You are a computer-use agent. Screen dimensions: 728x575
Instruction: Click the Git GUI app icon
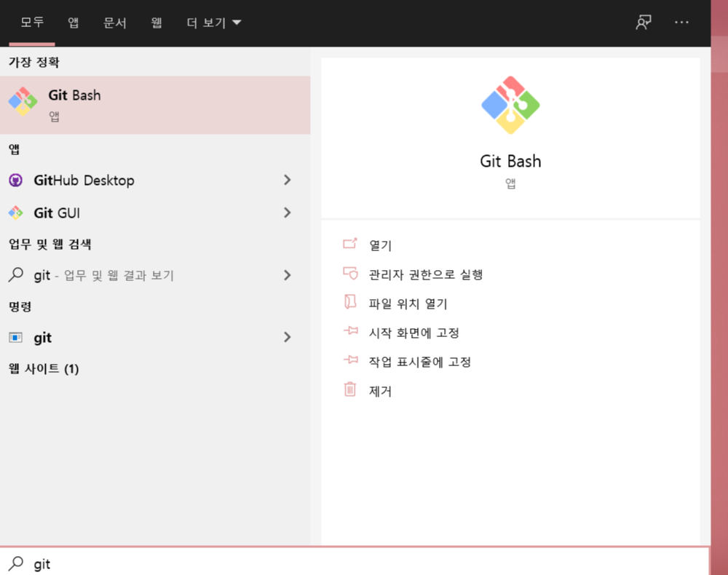(x=16, y=213)
